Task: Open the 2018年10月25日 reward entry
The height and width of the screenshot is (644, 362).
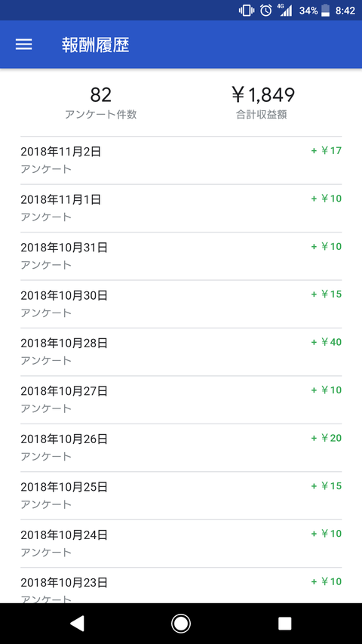Action: coord(181,496)
